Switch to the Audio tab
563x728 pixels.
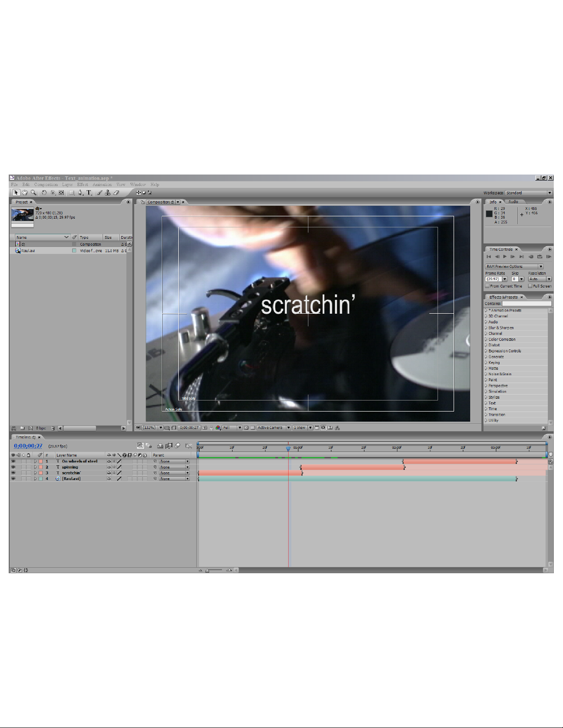click(x=513, y=202)
